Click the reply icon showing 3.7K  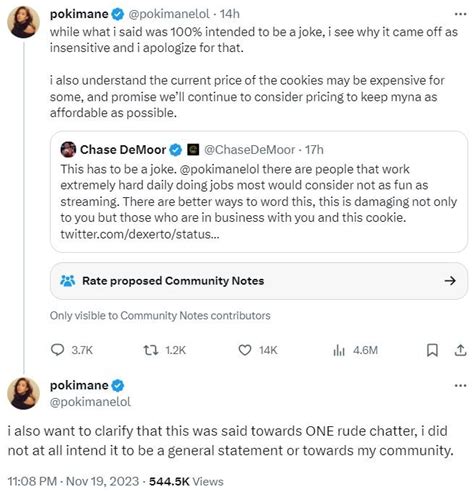click(x=57, y=350)
